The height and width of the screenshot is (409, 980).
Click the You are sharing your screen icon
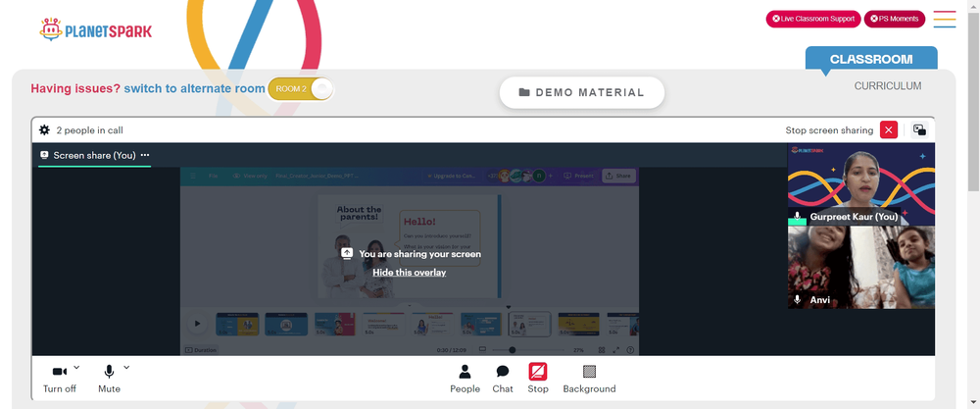[347, 253]
